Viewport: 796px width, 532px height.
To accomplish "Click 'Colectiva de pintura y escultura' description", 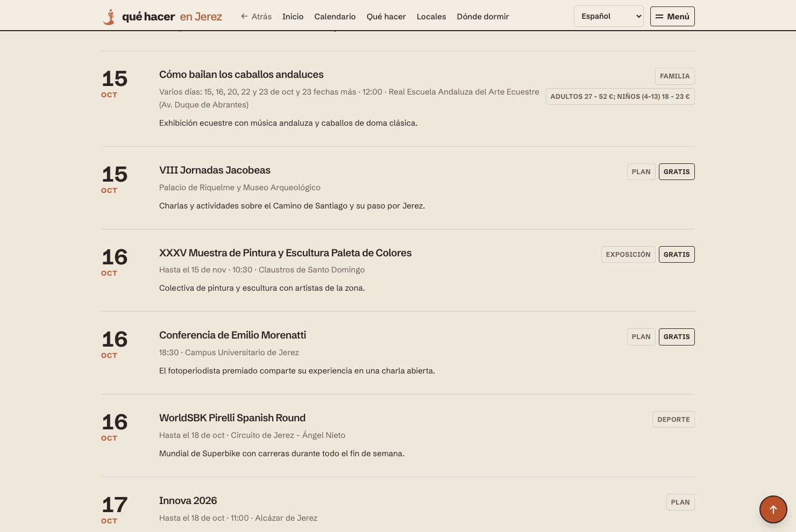I will (x=262, y=288).
